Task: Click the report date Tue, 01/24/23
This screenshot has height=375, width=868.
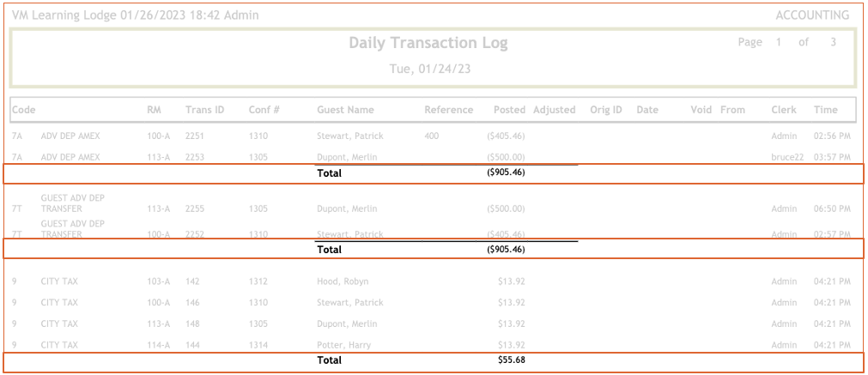Action: point(432,69)
